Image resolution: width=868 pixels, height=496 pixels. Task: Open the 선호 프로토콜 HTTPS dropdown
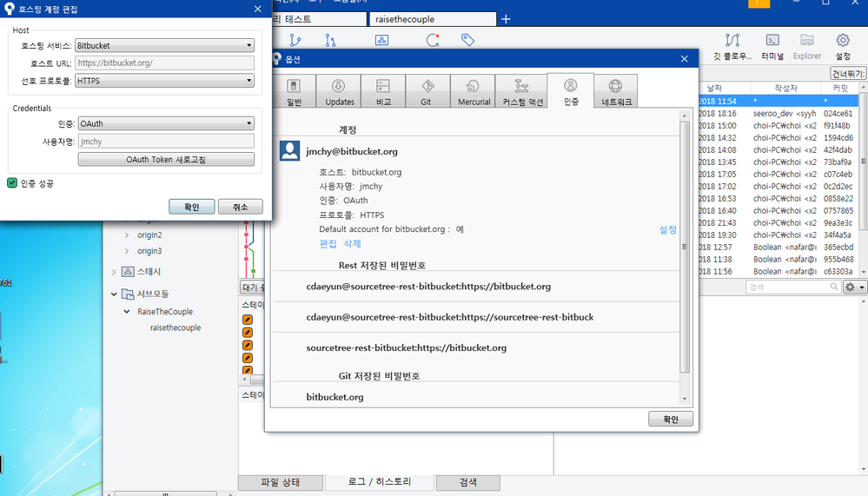pyautogui.click(x=164, y=81)
